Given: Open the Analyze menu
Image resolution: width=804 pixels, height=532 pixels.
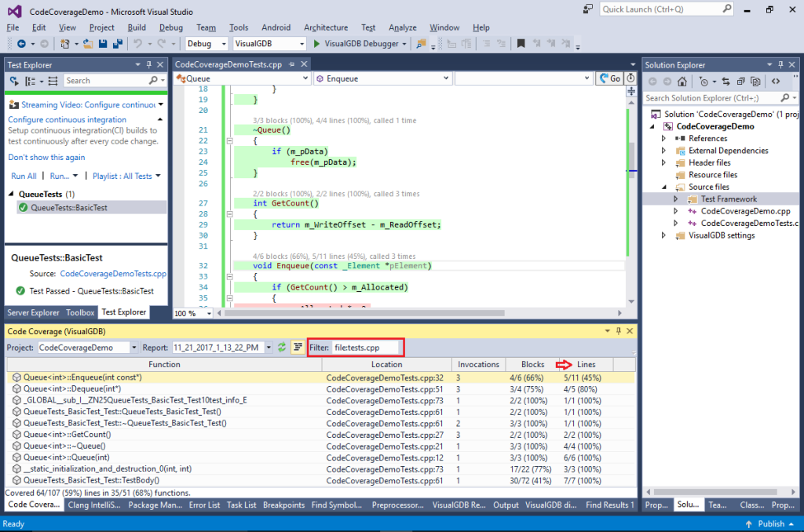Looking at the screenshot, I should pyautogui.click(x=403, y=27).
